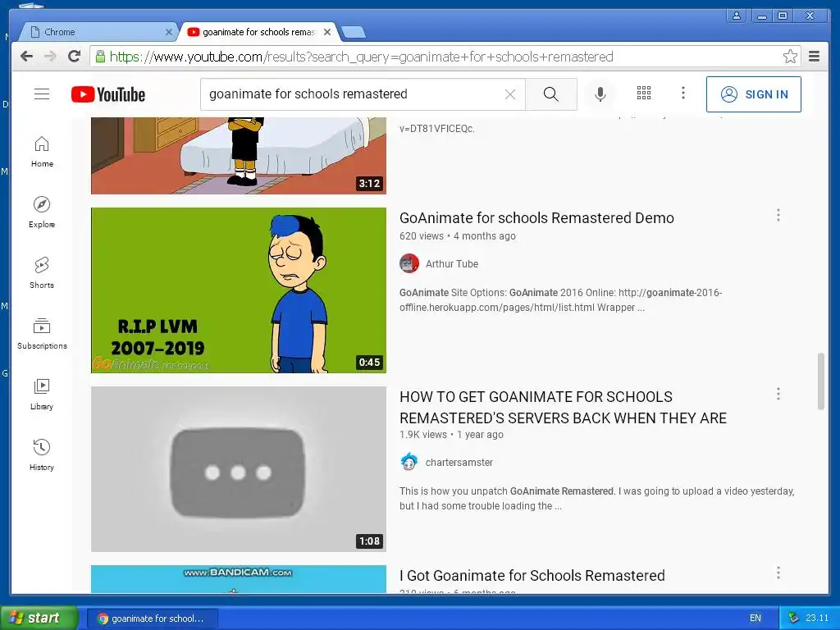Image resolution: width=840 pixels, height=630 pixels.
Task: Open YouTube settings three-dot menu
Action: (683, 94)
